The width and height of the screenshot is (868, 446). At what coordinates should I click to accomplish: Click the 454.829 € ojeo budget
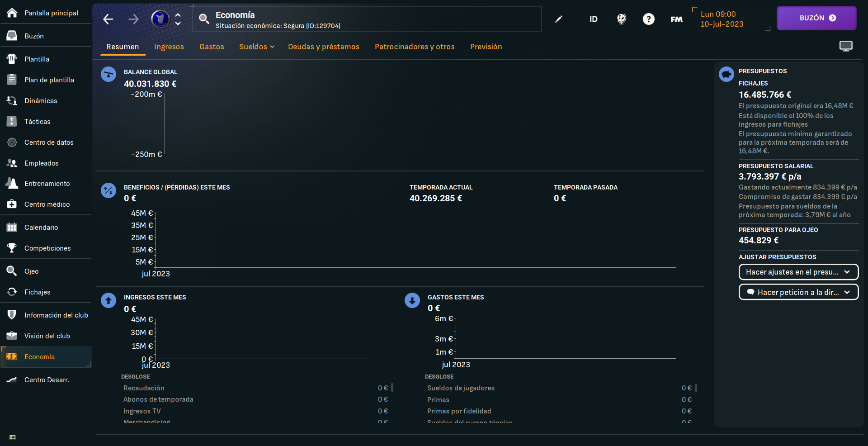point(759,240)
